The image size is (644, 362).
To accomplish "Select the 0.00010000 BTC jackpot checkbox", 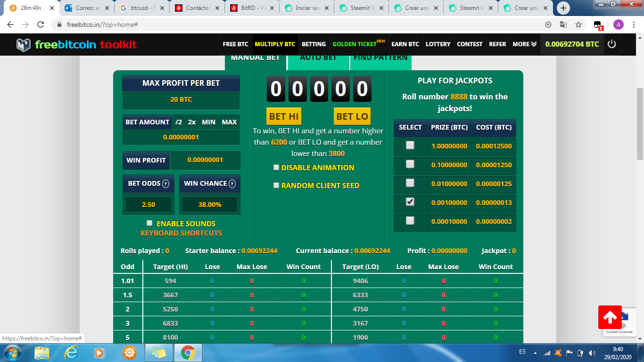I will click(x=410, y=221).
